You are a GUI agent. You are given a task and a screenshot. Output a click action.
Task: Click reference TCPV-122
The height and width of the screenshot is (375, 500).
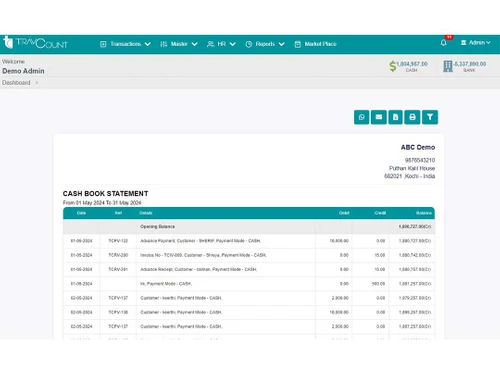tap(118, 241)
